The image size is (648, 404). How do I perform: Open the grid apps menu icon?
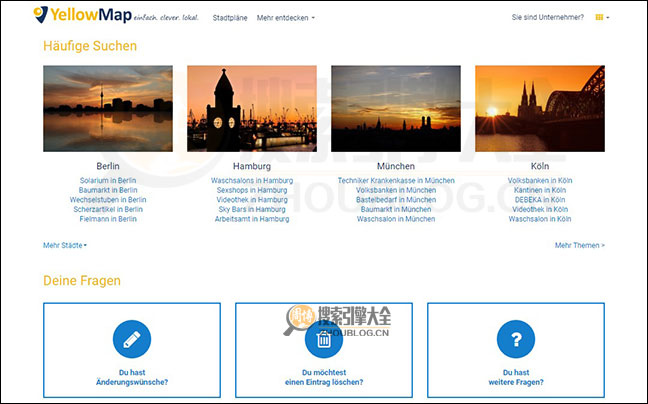tap(600, 18)
